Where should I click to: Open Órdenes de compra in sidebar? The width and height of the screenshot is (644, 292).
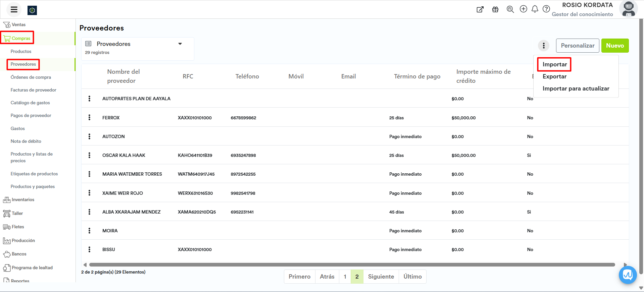coord(31,77)
